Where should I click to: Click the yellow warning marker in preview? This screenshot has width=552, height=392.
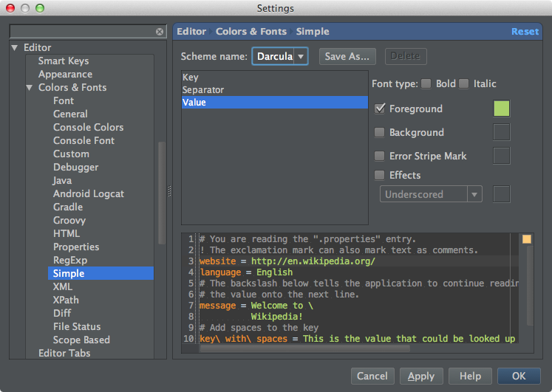527,239
